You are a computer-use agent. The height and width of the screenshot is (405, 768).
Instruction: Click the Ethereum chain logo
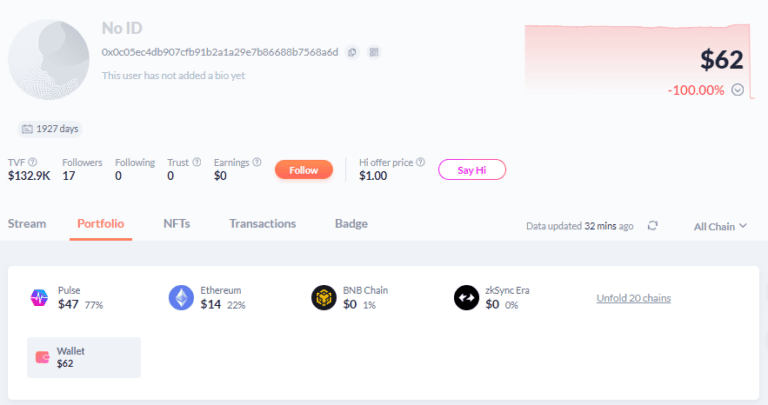(x=181, y=297)
